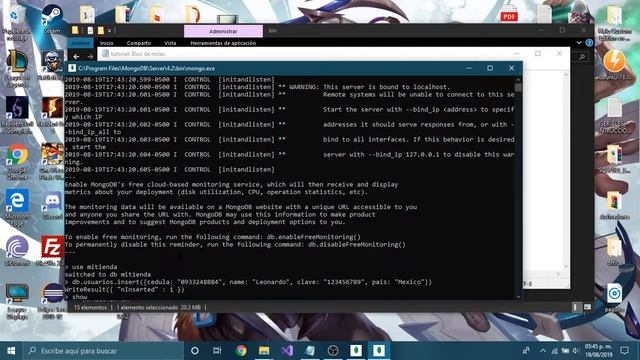The height and width of the screenshot is (360, 640).
Task: Launch the Discord desktop shortcut
Action: 52,205
